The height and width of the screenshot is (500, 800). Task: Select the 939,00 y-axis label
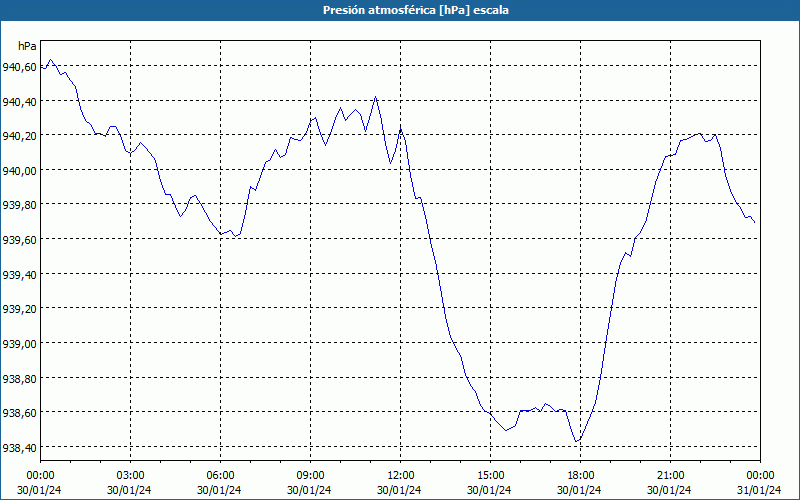tap(19, 344)
